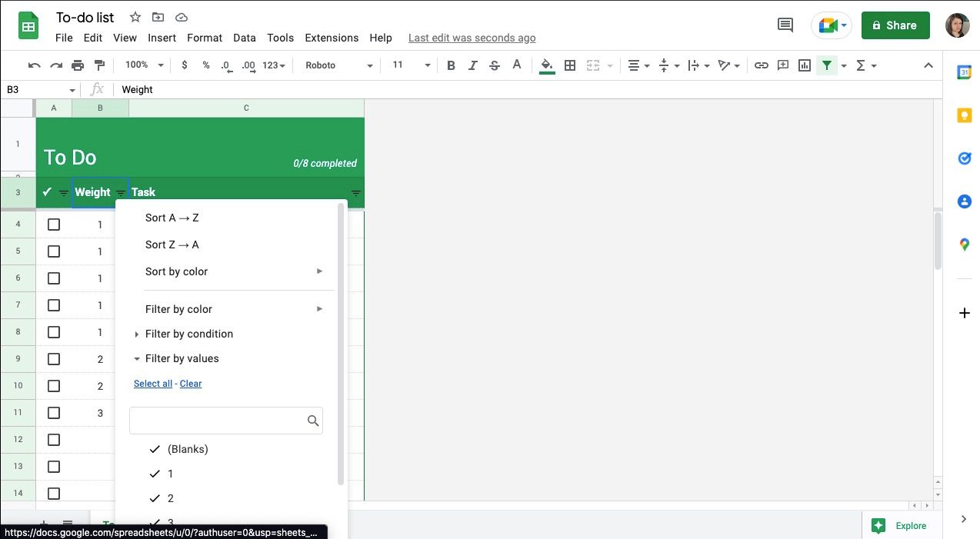The image size is (980, 539).
Task: Open the font size 11 dropdown
Action: pyautogui.click(x=411, y=65)
